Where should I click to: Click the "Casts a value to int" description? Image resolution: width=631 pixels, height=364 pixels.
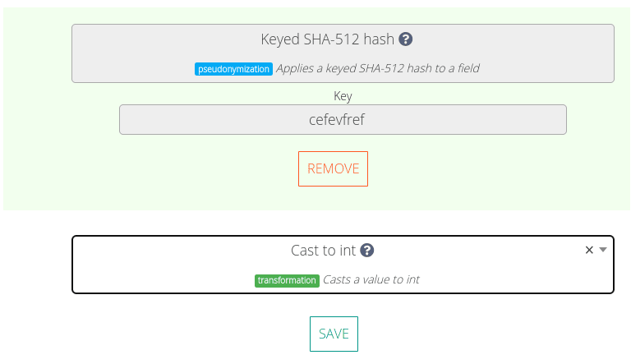pos(371,280)
